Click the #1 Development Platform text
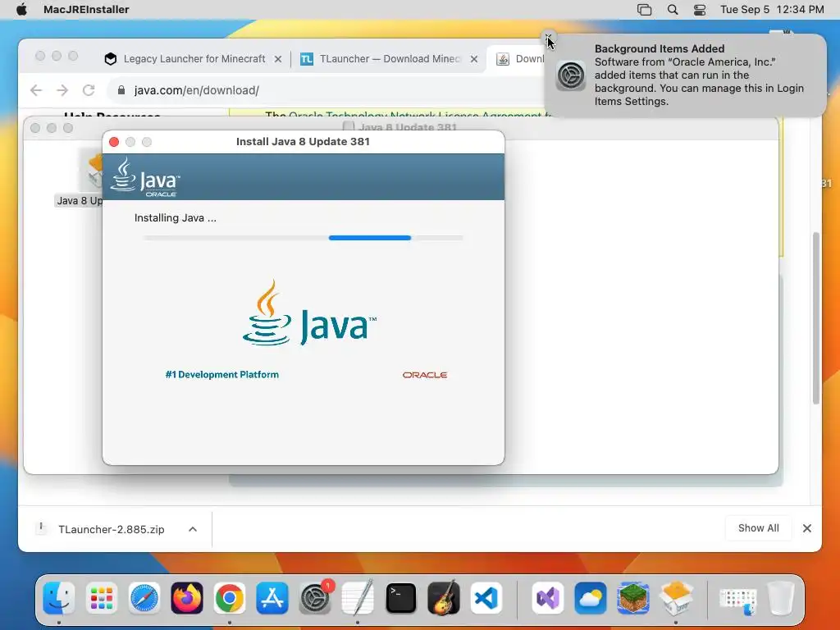The width and height of the screenshot is (840, 630). point(221,374)
